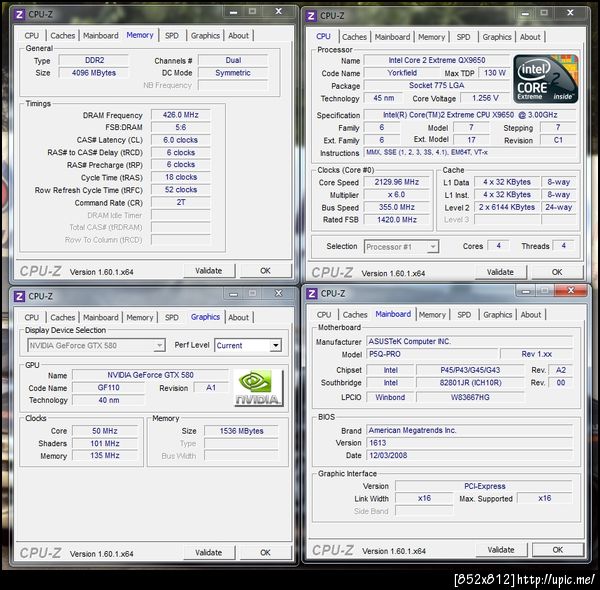Open Graphics tab in the CPU window
Image resolution: width=600 pixels, height=590 pixels.
(497, 37)
